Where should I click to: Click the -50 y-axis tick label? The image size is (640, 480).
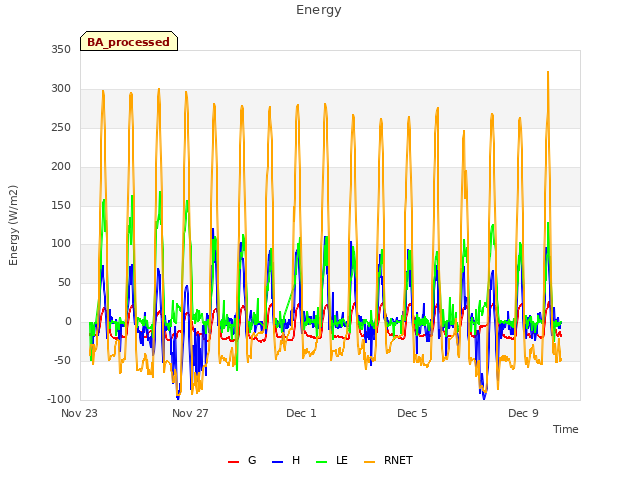coord(62,360)
